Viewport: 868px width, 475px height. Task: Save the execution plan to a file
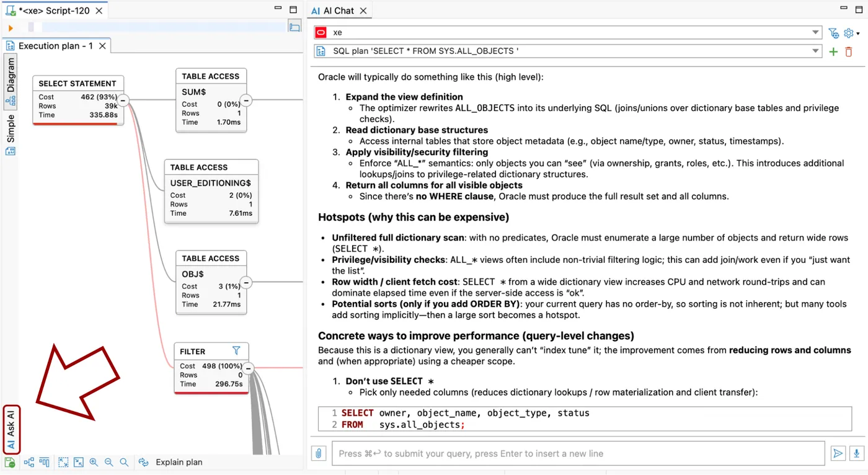click(x=10, y=462)
